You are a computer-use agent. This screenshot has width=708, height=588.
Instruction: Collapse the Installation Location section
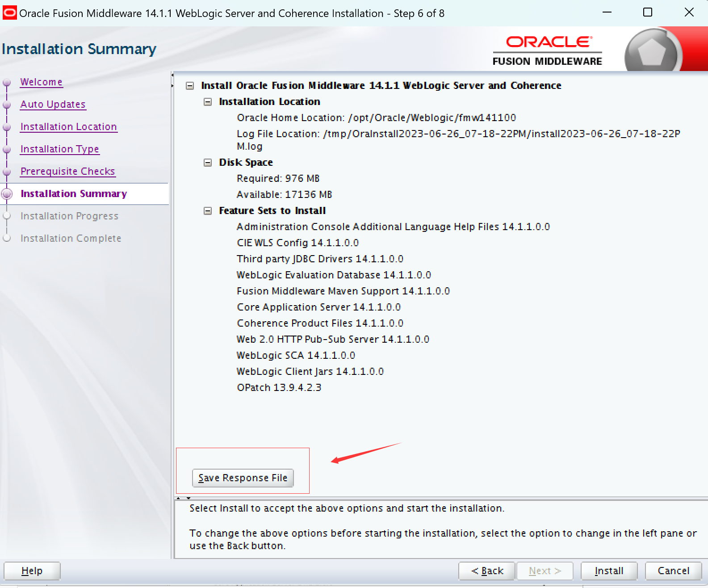click(x=208, y=102)
